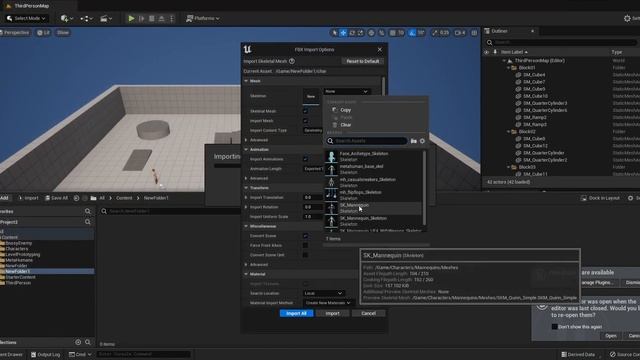Click help icon next to Import Skeletal Mesh
This screenshot has width=640, height=360.
[x=292, y=61]
